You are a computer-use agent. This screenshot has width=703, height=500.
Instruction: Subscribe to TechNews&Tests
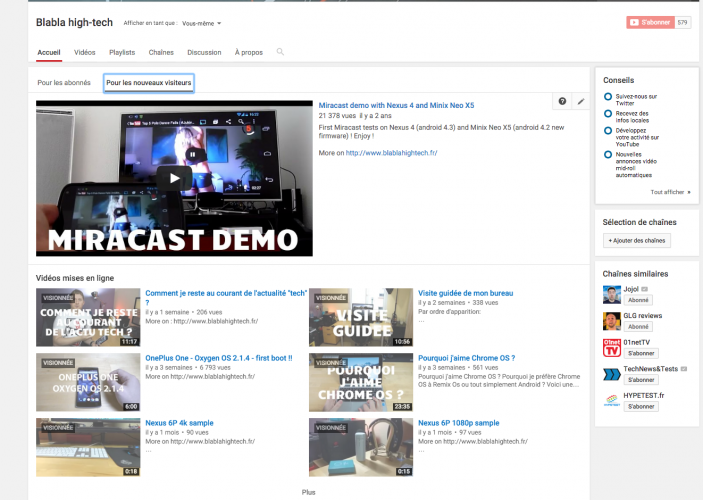coord(641,379)
